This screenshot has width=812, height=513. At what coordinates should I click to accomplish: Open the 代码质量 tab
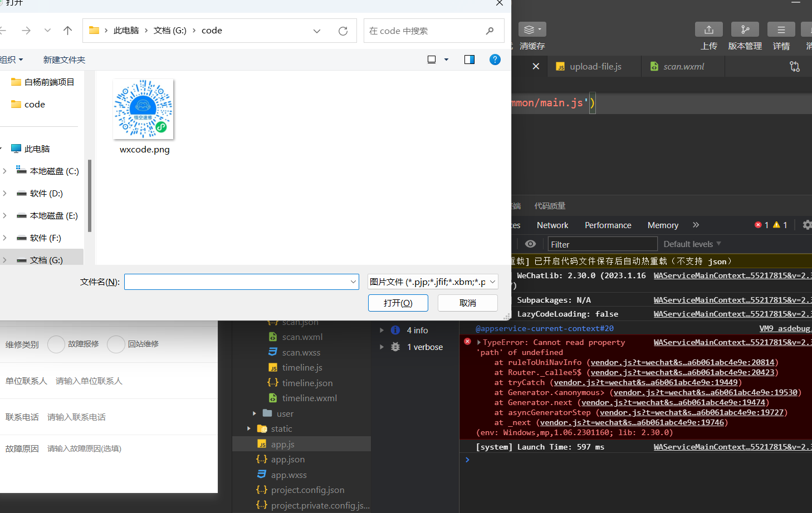point(550,206)
